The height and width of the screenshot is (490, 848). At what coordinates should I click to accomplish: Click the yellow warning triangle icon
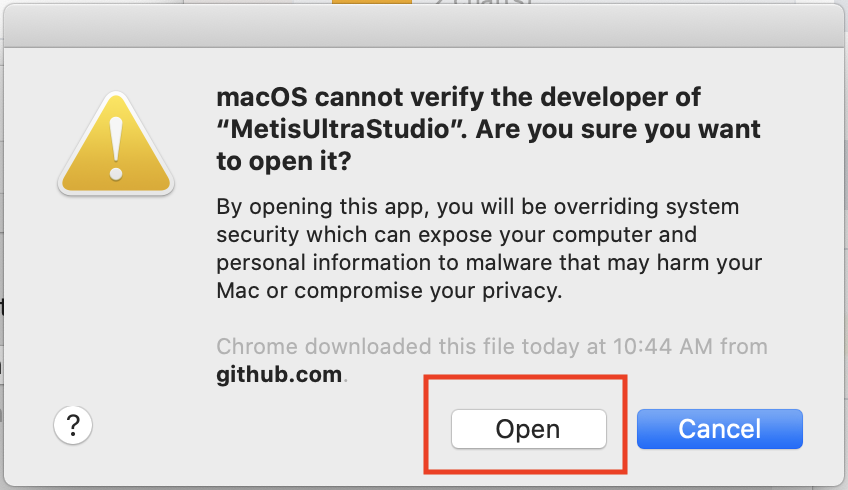click(116, 143)
